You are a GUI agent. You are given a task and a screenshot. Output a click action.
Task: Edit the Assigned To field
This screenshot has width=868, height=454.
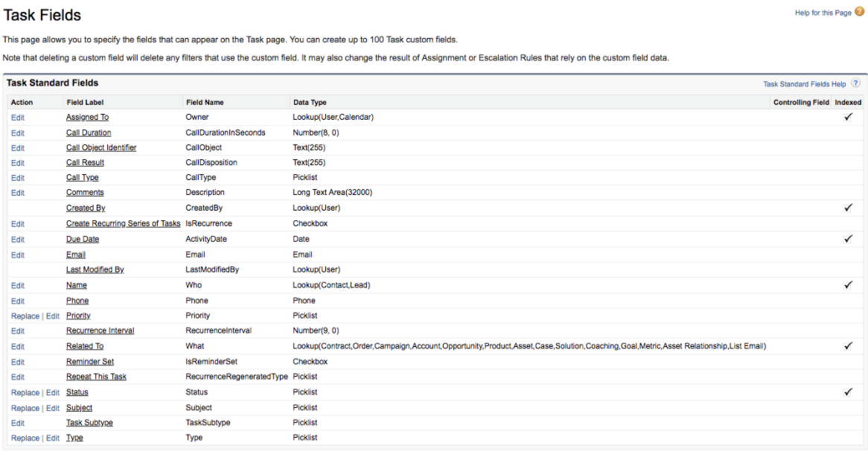pos(16,117)
